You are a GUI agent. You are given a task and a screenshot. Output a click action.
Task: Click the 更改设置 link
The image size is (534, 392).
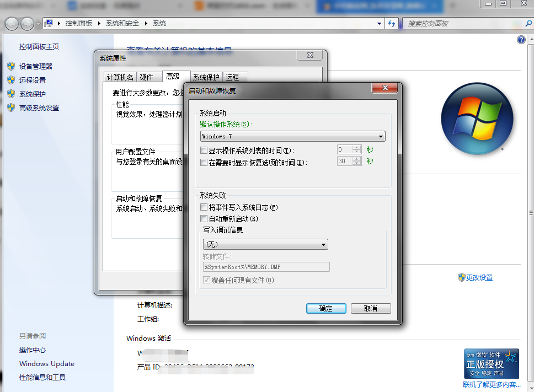(479, 278)
